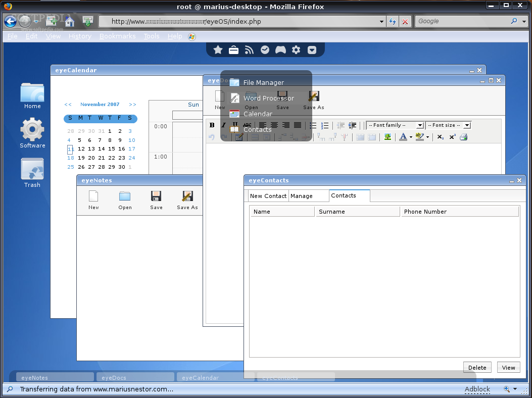This screenshot has width=532, height=398.
Task: Click Save As in the eyeNotes toolbar
Action: 187,200
